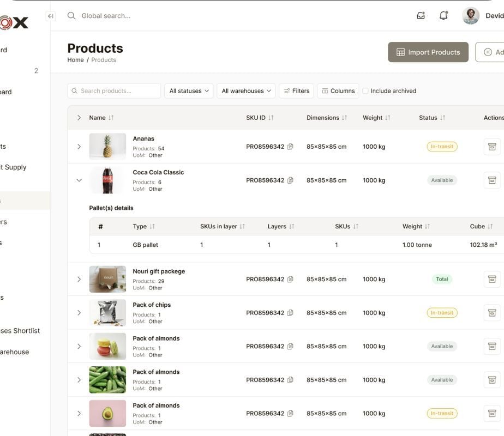Viewport: 504px width, 436px height.
Task: Expand the Nouri gift packege row
Action: pos(79,280)
